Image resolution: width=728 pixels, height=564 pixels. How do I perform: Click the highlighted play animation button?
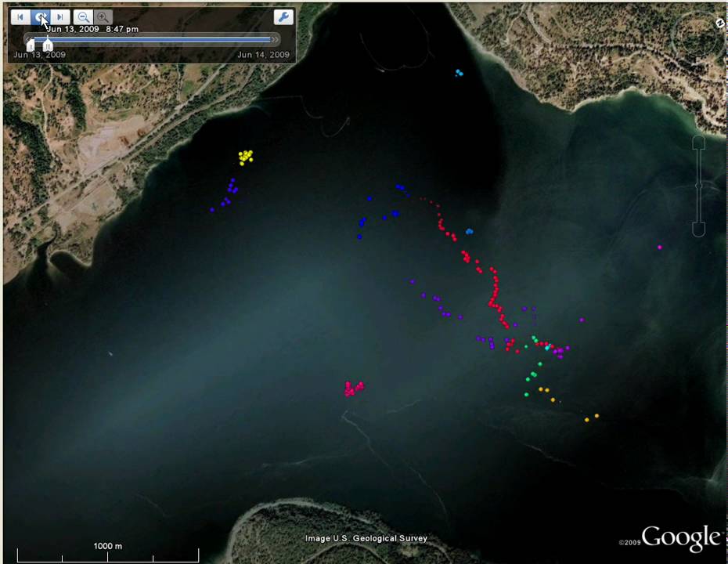[41, 17]
